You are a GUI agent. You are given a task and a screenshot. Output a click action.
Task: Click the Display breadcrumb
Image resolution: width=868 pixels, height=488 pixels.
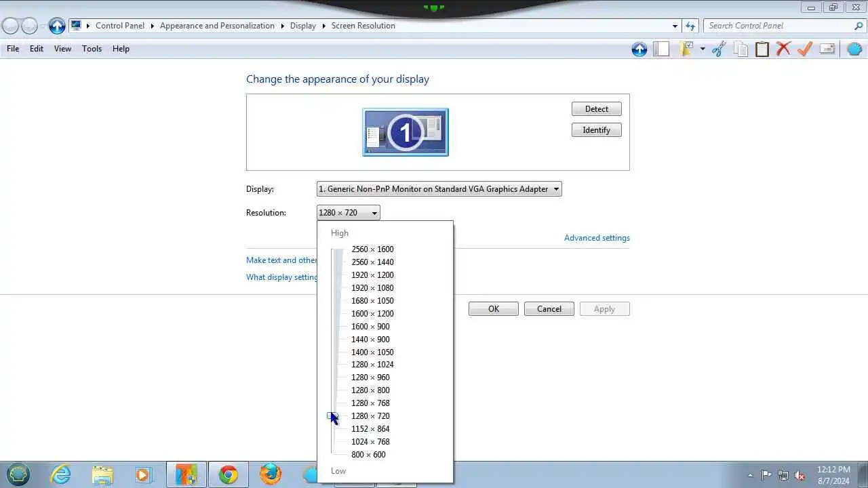tap(302, 26)
